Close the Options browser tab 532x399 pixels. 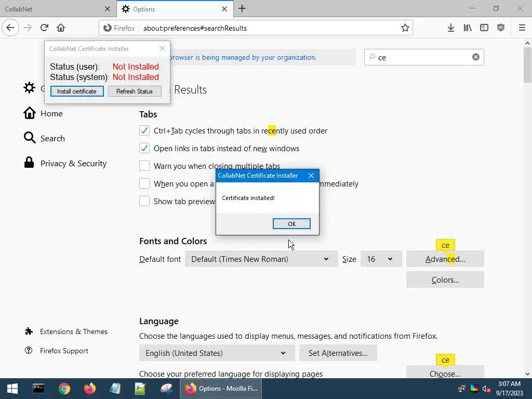[224, 9]
